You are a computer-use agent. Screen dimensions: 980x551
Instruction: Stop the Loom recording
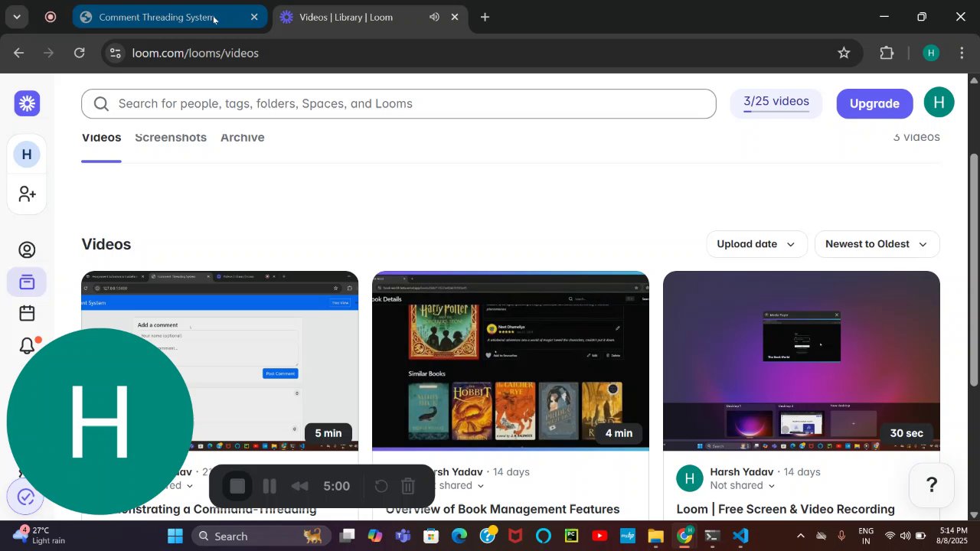[x=237, y=486]
